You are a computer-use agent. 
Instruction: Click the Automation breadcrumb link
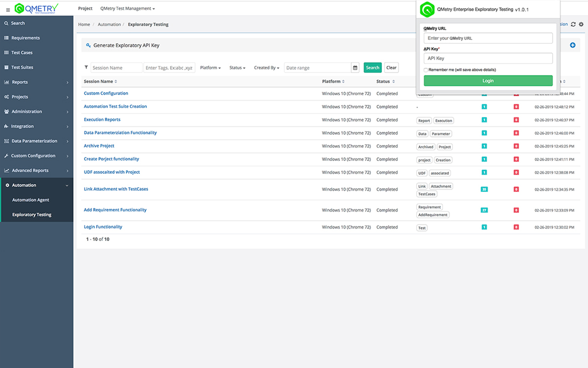click(x=109, y=24)
